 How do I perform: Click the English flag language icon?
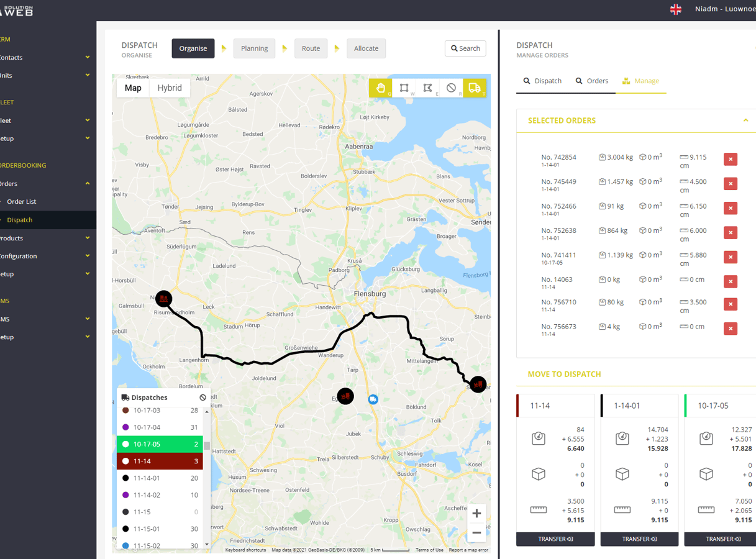676,9
